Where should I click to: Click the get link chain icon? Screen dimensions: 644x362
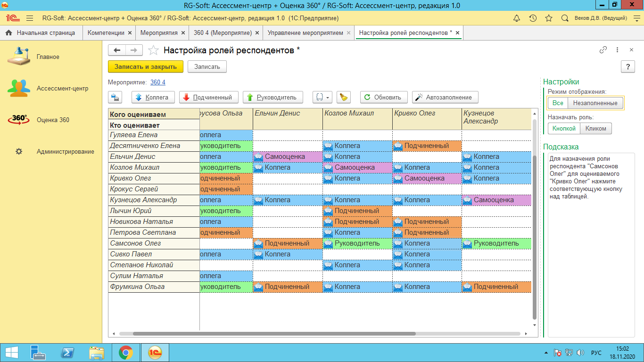603,50
